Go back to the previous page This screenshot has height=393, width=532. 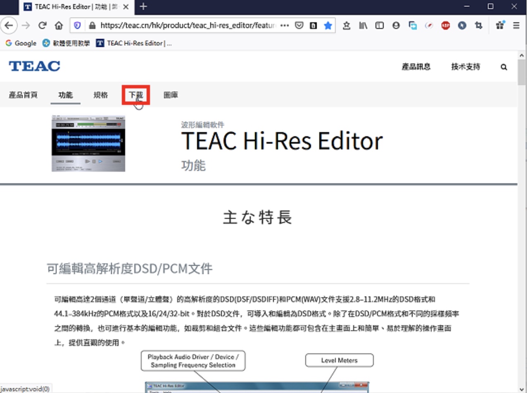tap(9, 26)
